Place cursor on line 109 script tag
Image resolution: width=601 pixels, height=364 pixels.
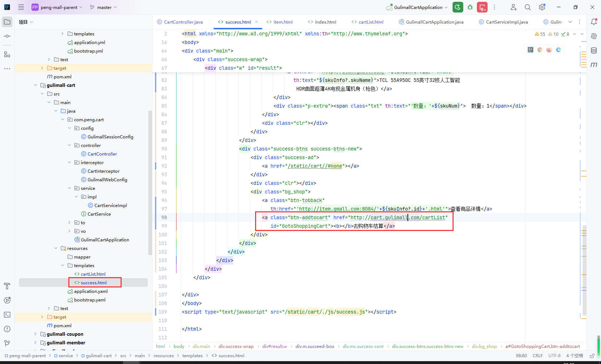click(289, 312)
